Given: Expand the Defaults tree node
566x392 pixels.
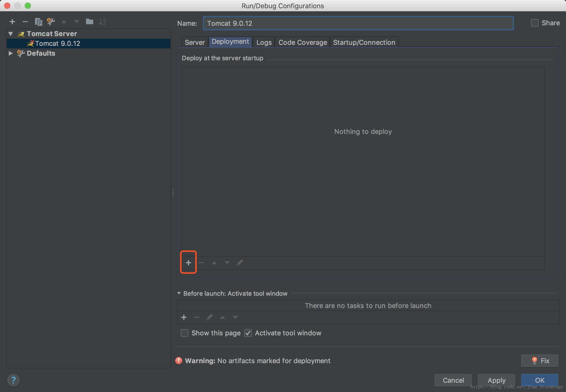Looking at the screenshot, I should (x=11, y=53).
